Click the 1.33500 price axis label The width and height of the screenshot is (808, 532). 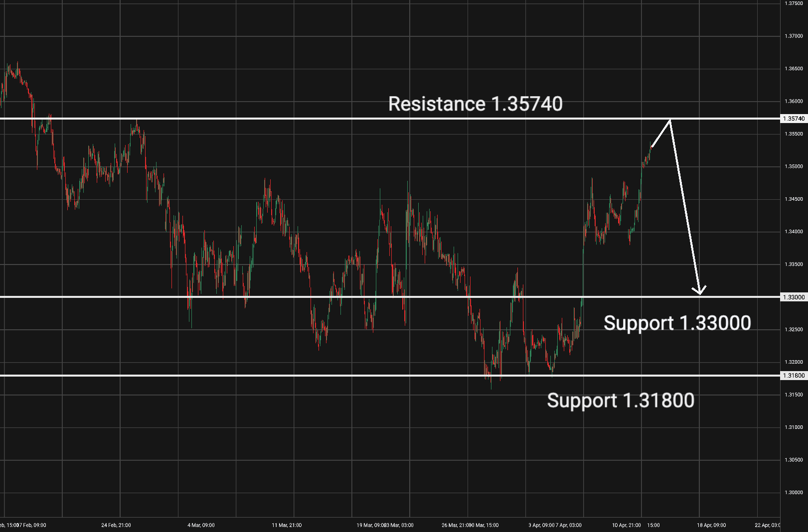point(794,264)
